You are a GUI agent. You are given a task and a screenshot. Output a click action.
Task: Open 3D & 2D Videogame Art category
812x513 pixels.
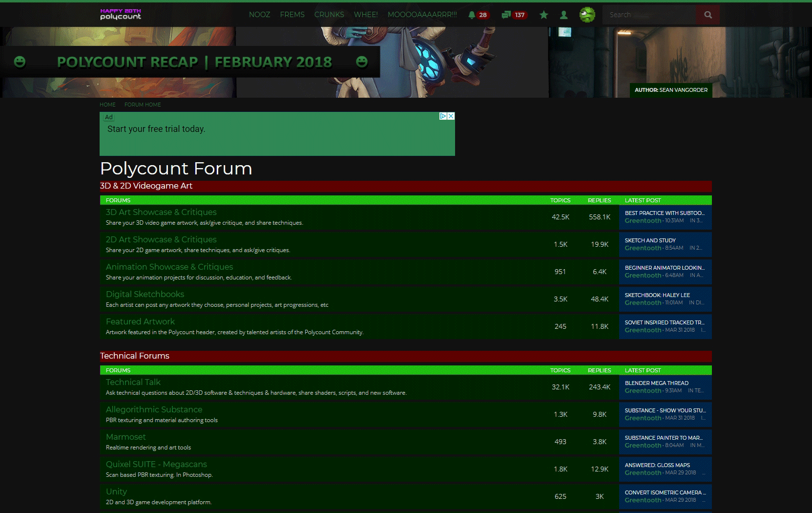[146, 186]
